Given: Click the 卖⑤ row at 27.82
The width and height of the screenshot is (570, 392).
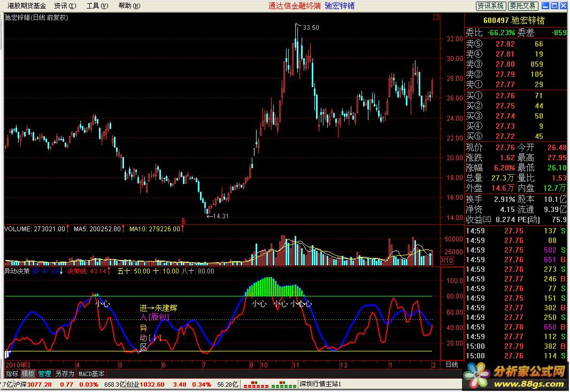Looking at the screenshot, I should click(x=515, y=44).
